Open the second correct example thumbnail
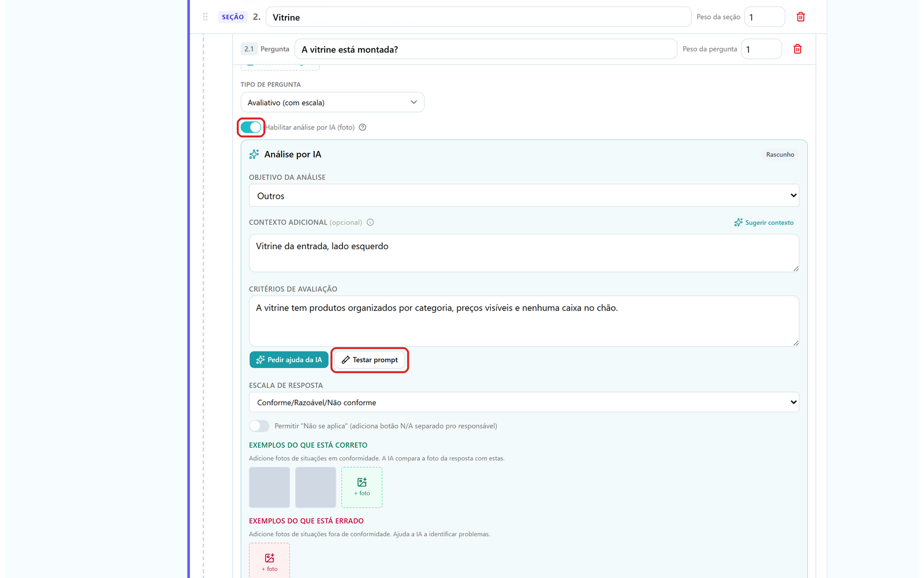Screen dimensions: 924x578 (316, 487)
